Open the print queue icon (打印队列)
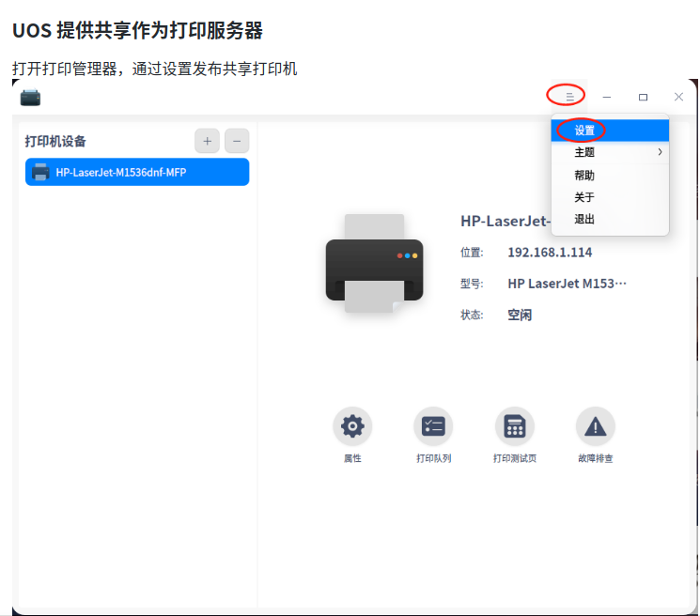 pyautogui.click(x=433, y=426)
